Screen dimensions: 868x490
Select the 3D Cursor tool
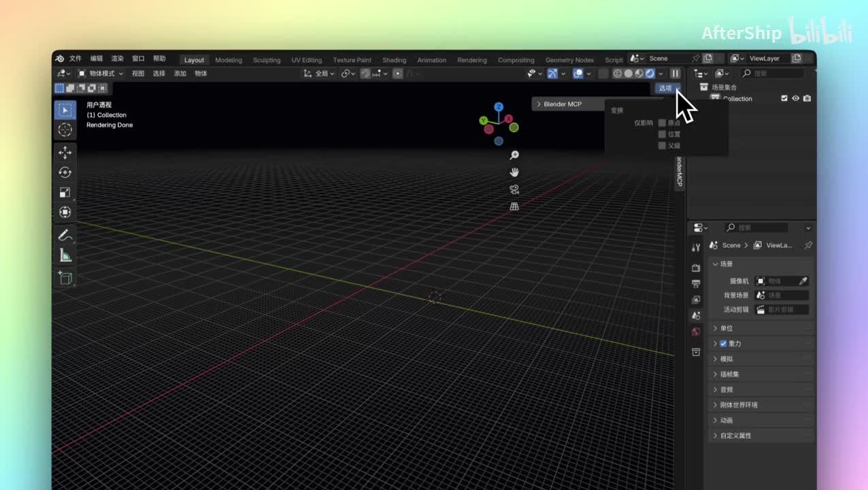coord(65,129)
